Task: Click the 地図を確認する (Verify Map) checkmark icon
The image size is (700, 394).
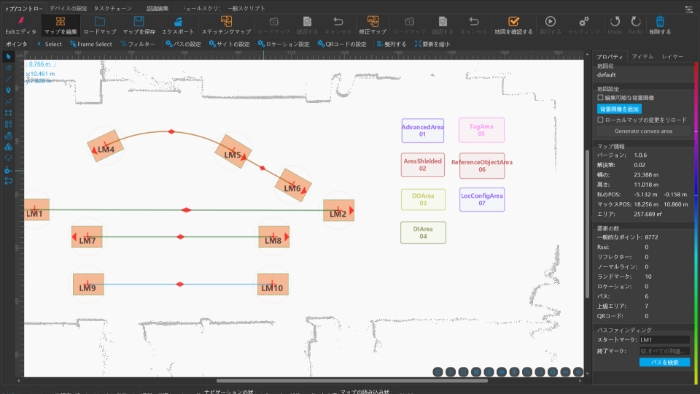Action: tap(513, 21)
